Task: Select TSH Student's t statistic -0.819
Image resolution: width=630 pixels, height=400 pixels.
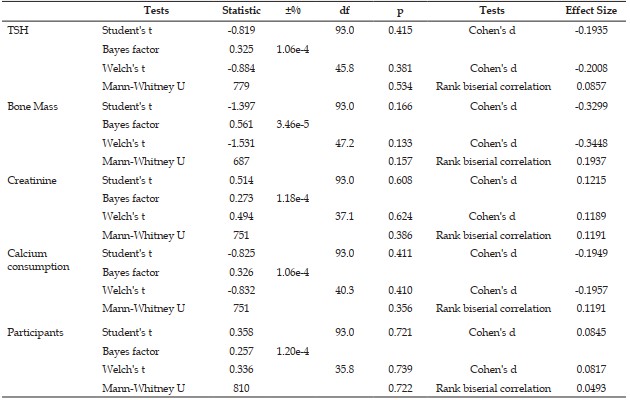Action: pos(241,30)
